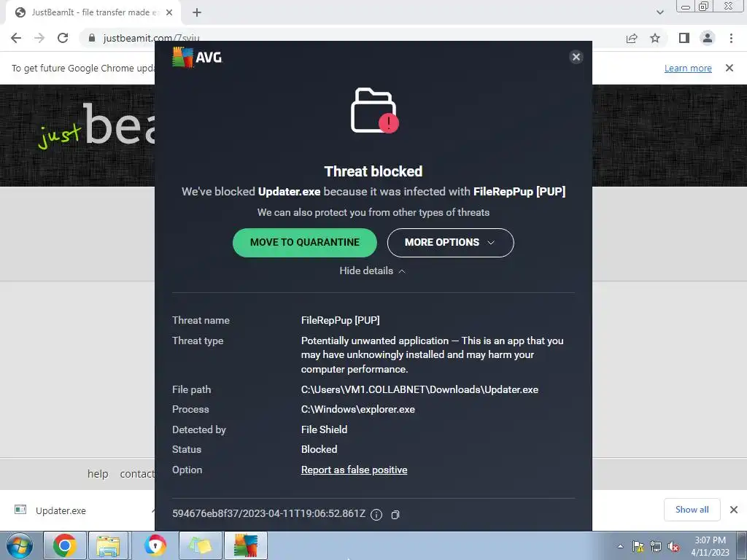Go back in Chrome
The image size is (747, 560).
point(16,38)
